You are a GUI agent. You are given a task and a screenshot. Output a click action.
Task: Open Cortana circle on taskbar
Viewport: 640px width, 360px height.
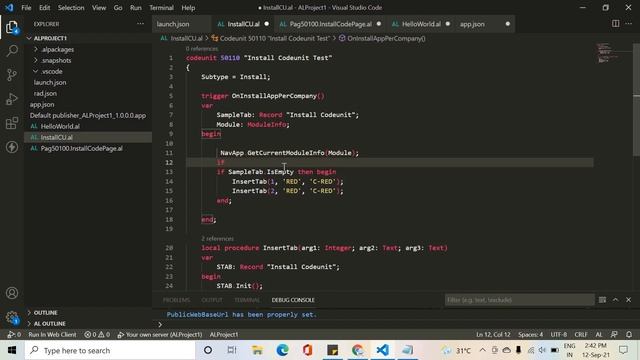tap(208, 350)
